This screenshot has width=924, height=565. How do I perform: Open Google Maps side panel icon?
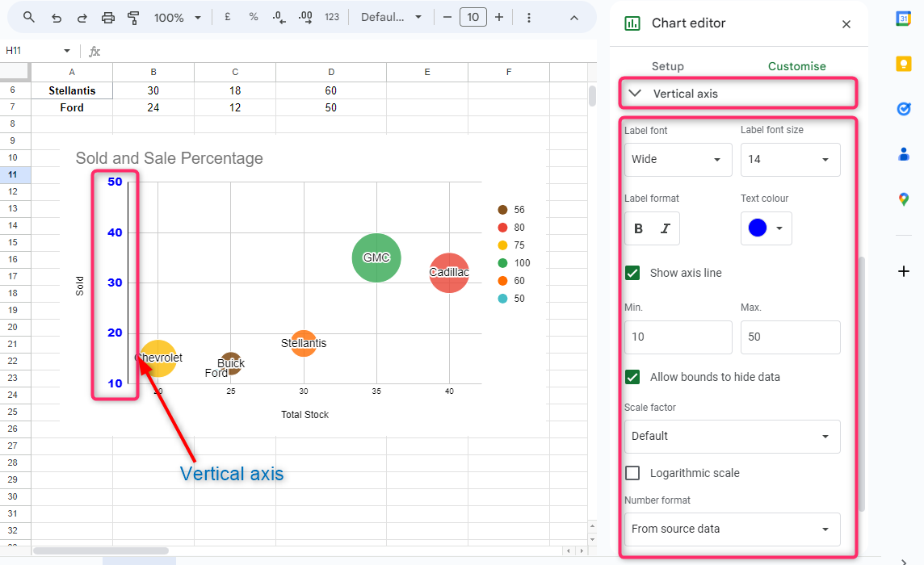[904, 199]
